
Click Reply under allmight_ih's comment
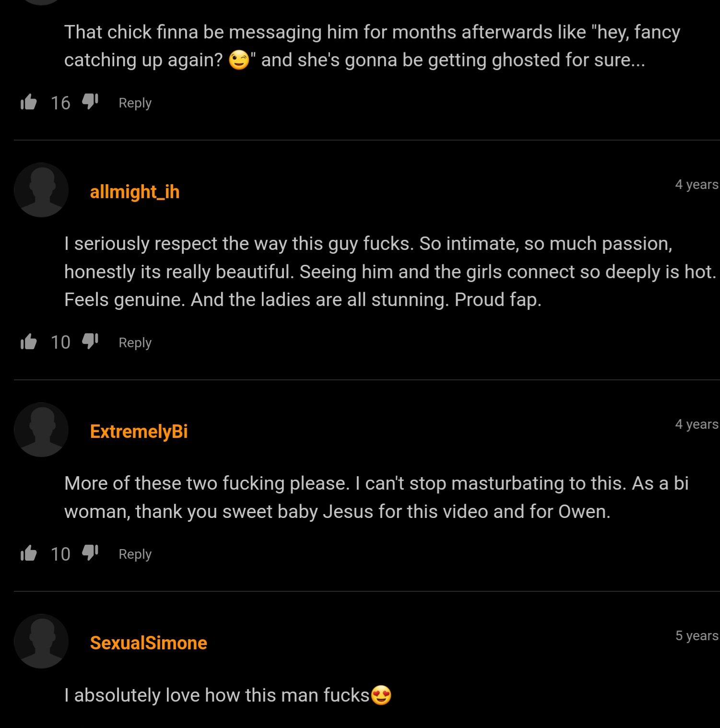point(135,342)
